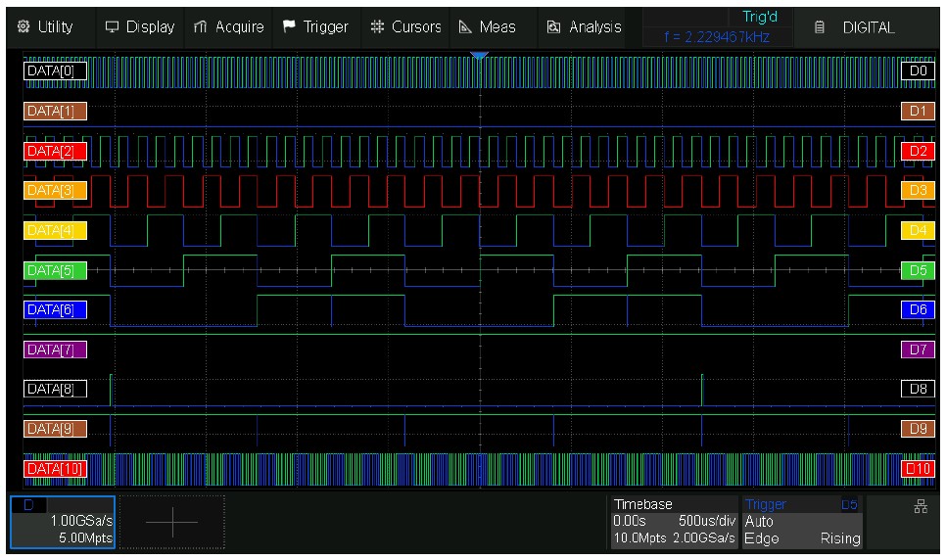Select the orange trigger position marker
This screenshot has height=560, width=946.
(479, 57)
